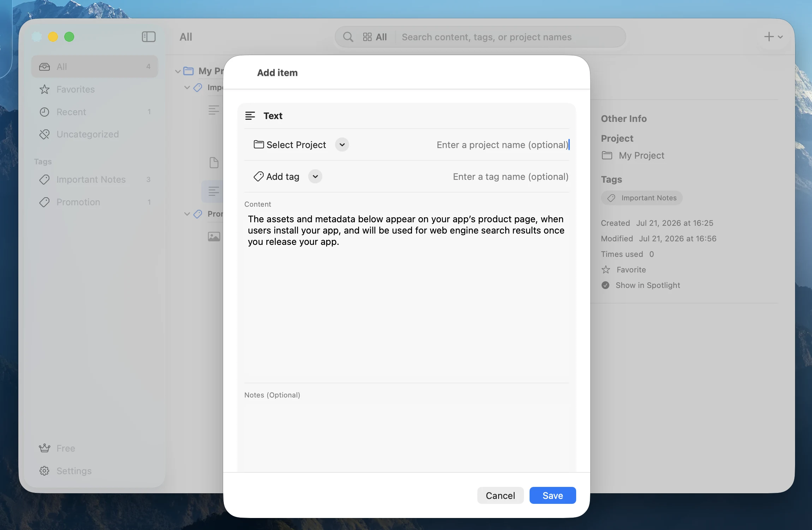Select All in the sidebar
The width and height of the screenshot is (812, 530).
(x=94, y=66)
